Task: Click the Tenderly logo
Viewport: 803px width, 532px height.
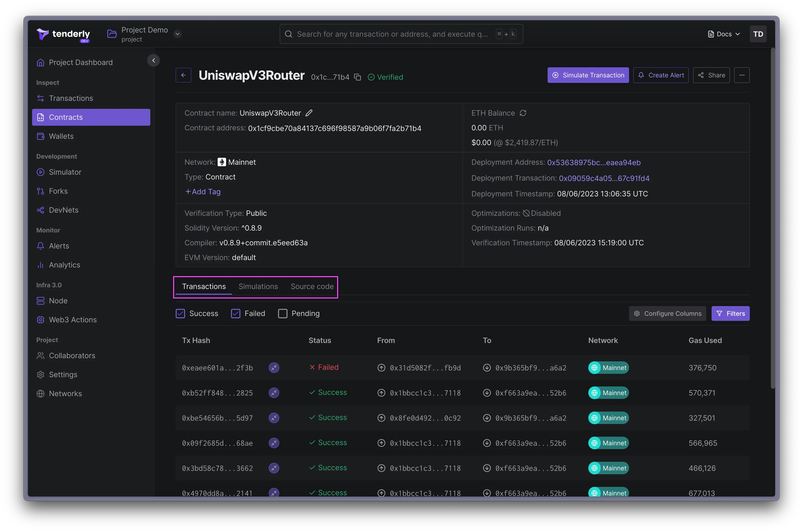Action: point(63,34)
